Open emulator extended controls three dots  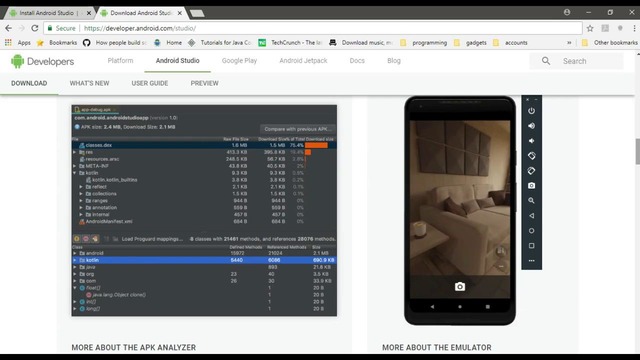click(x=531, y=260)
